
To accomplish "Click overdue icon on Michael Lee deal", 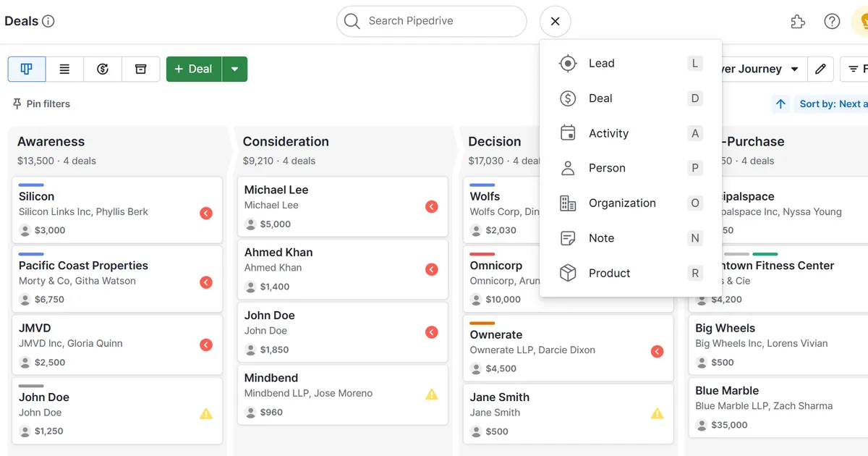I will point(432,207).
